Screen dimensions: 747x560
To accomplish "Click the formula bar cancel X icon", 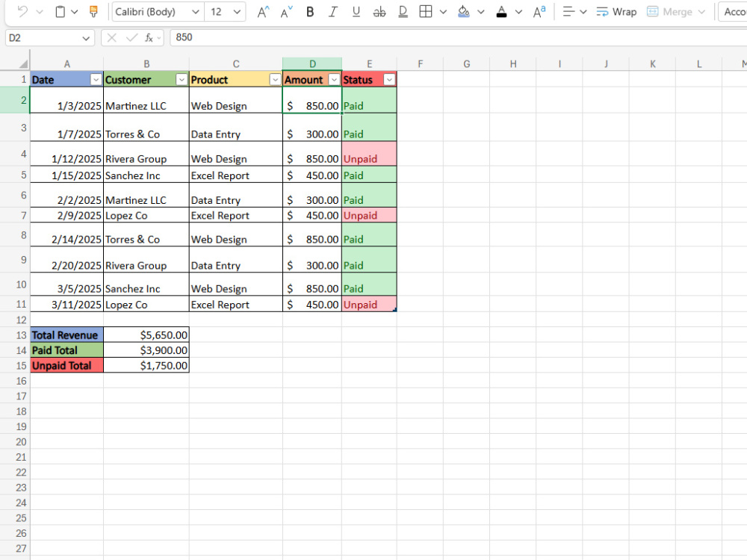I will coord(111,37).
